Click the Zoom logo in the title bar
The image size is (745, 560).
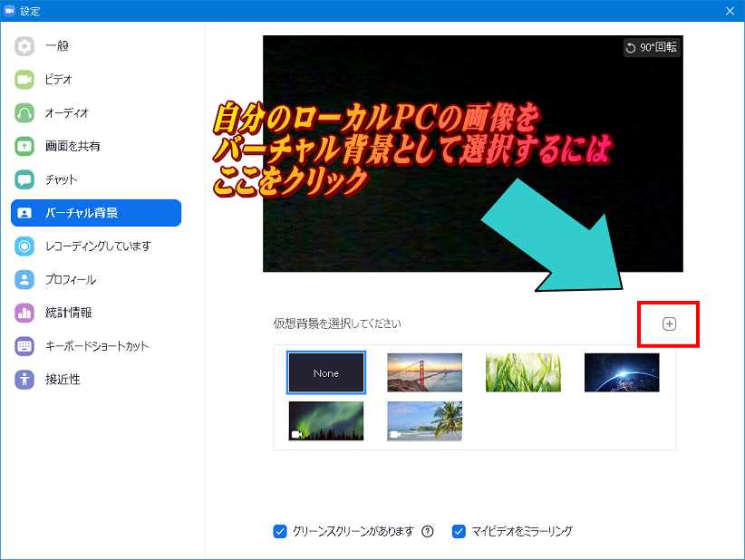9,11
